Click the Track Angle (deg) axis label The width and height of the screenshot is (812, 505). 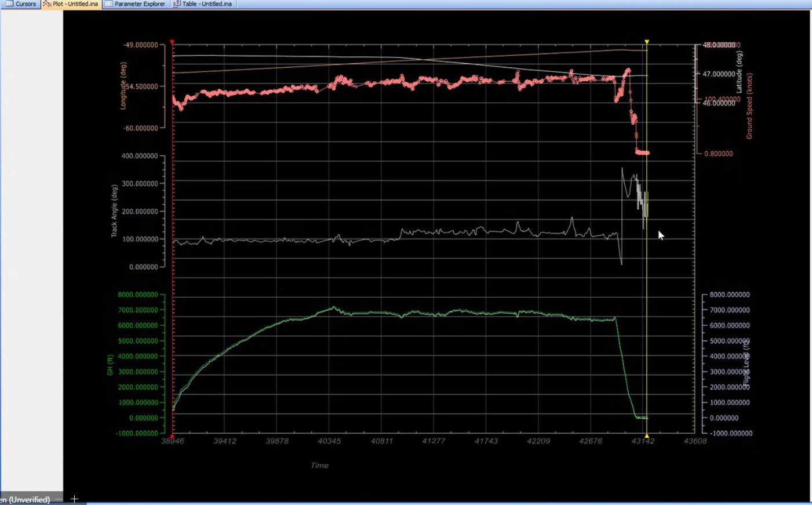114,211
